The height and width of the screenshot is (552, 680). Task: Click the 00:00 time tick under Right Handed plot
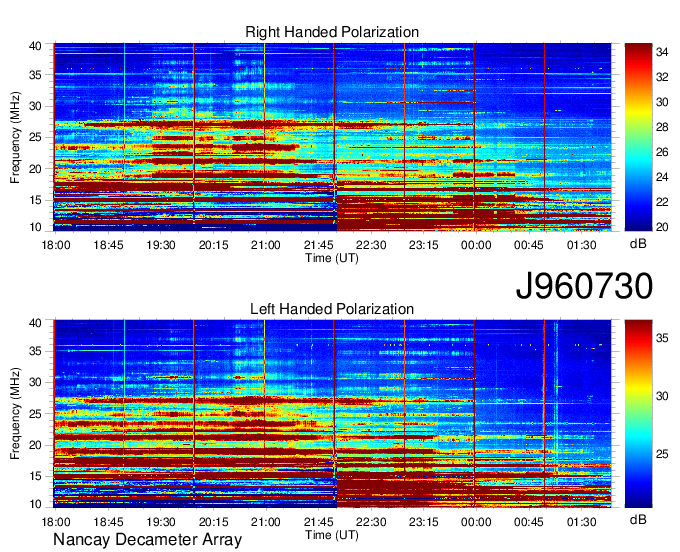pos(476,245)
